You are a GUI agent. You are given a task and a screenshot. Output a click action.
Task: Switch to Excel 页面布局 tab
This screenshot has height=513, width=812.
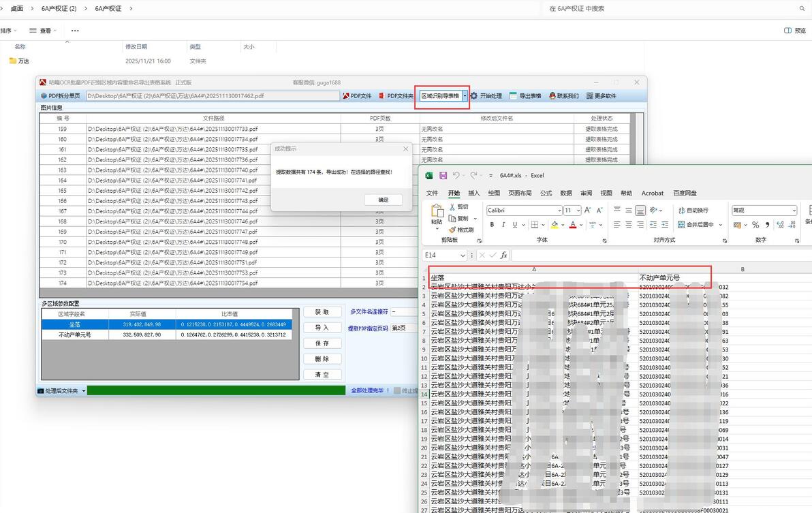pyautogui.click(x=520, y=193)
